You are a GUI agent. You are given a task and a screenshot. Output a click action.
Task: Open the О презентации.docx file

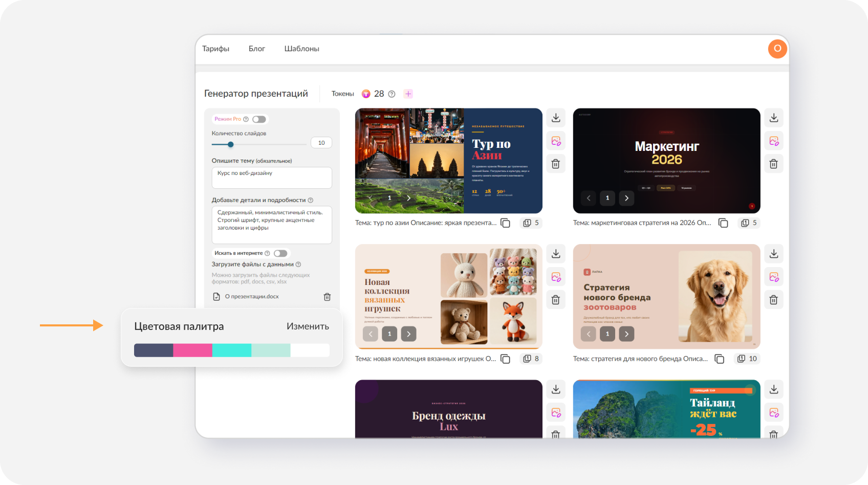point(252,297)
